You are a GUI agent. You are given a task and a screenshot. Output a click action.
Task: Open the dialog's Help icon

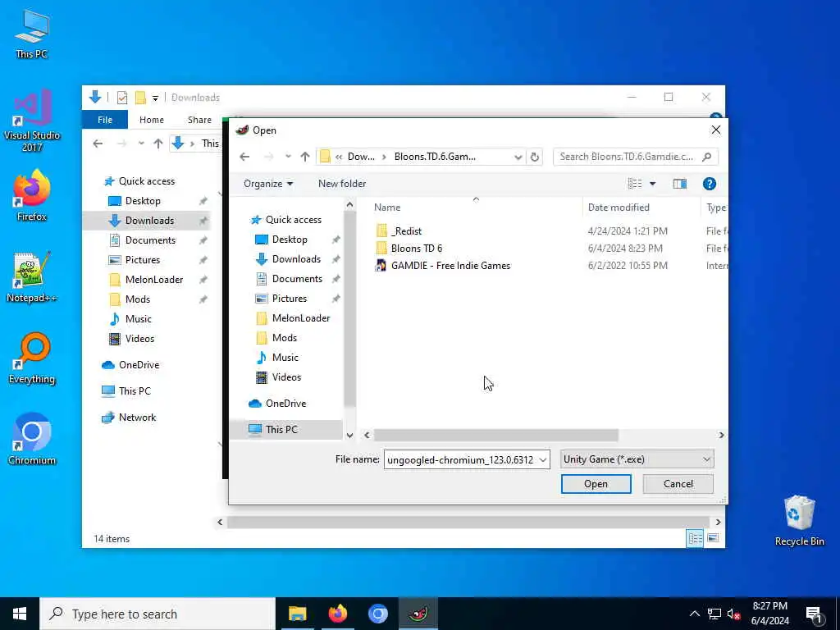(x=710, y=184)
